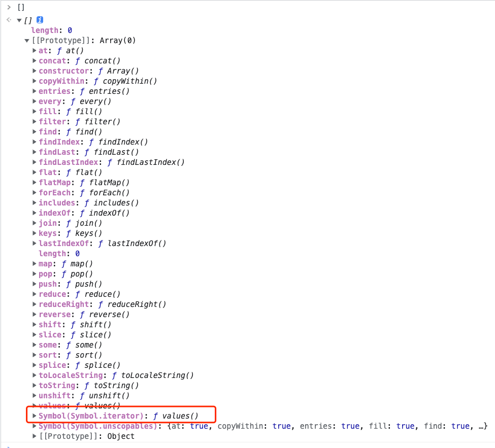Screen dimensions: 495x448
Task: Expand the join function entry
Action: tap(35, 223)
